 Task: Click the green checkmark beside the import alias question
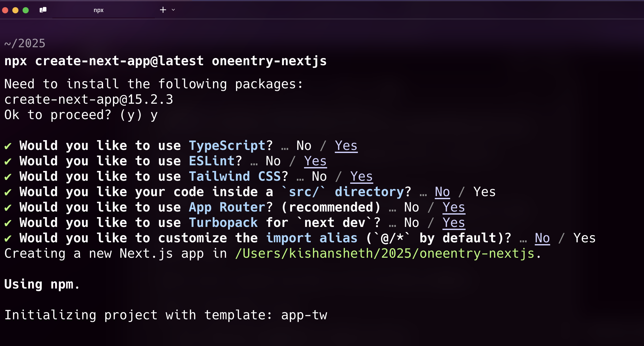pyautogui.click(x=8, y=238)
